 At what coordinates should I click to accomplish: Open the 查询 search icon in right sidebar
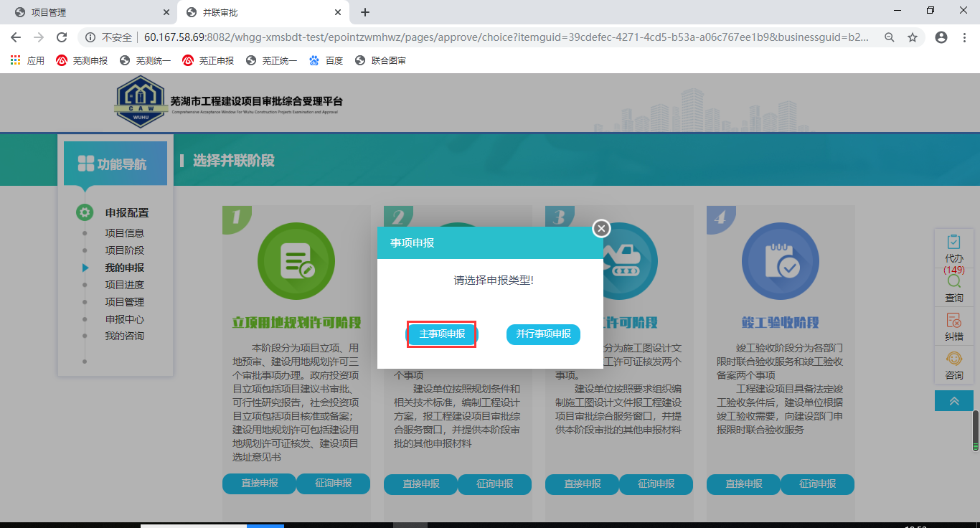[x=953, y=288]
